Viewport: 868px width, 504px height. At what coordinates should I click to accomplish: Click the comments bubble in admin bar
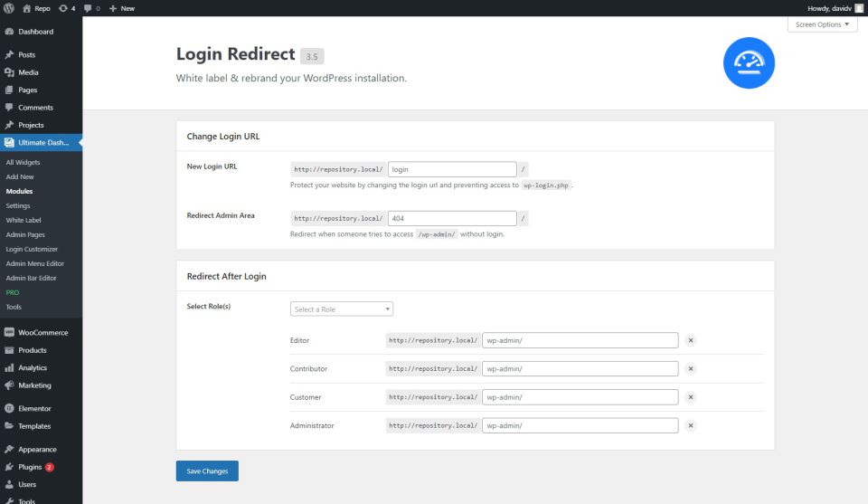pyautogui.click(x=90, y=8)
